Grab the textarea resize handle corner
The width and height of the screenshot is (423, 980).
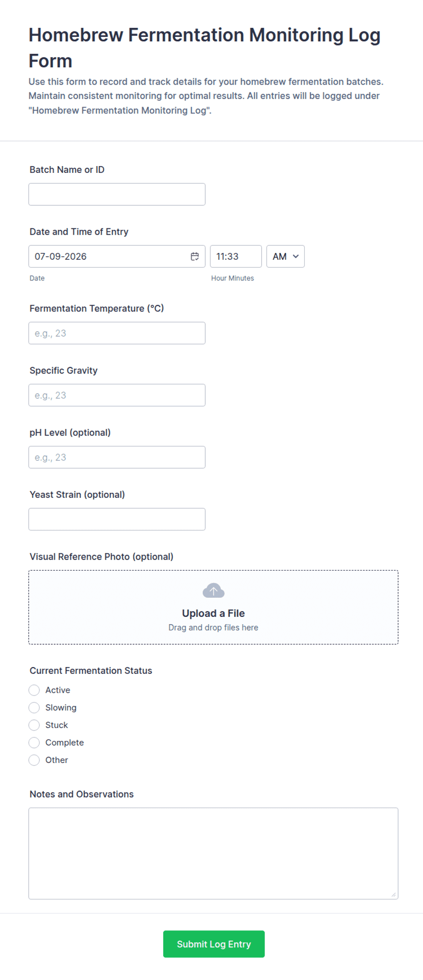point(393,894)
